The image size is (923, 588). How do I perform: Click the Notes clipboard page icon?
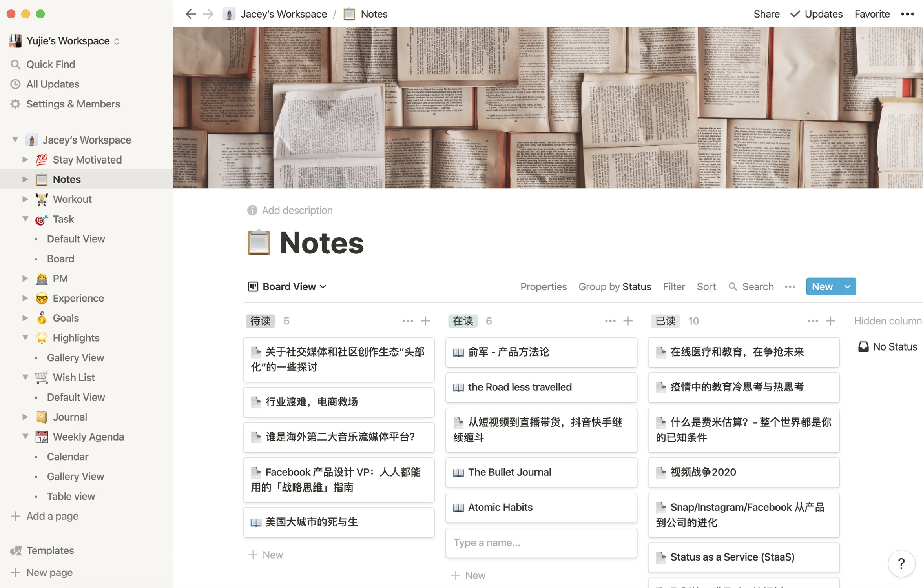(x=259, y=243)
